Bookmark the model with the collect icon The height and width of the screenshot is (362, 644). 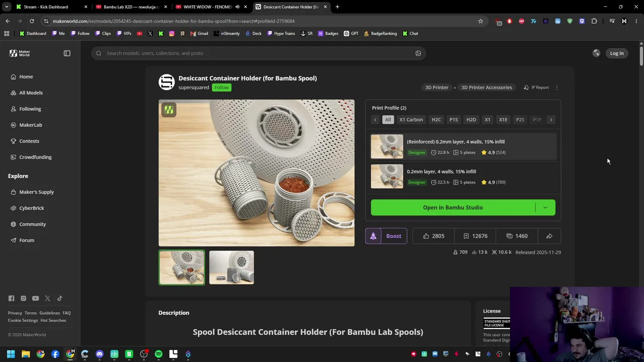pos(475,236)
